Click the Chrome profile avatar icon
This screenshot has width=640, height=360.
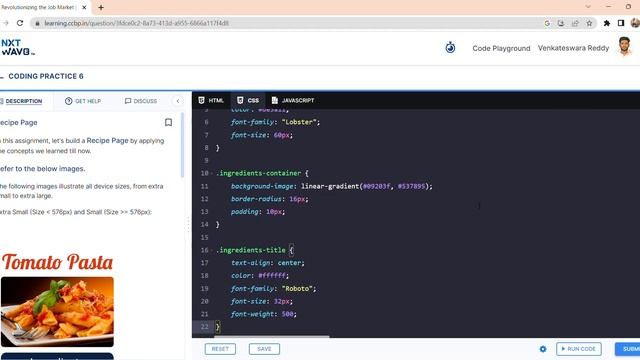click(x=635, y=23)
